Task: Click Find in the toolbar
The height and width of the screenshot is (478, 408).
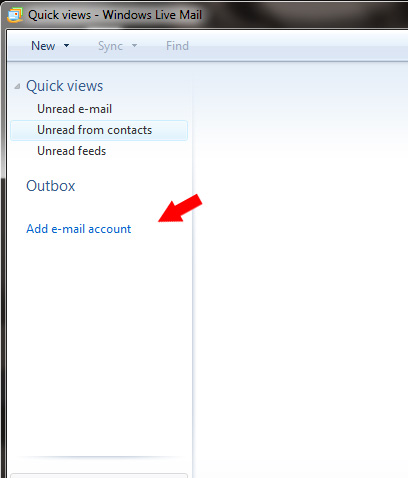Action: coord(177,46)
